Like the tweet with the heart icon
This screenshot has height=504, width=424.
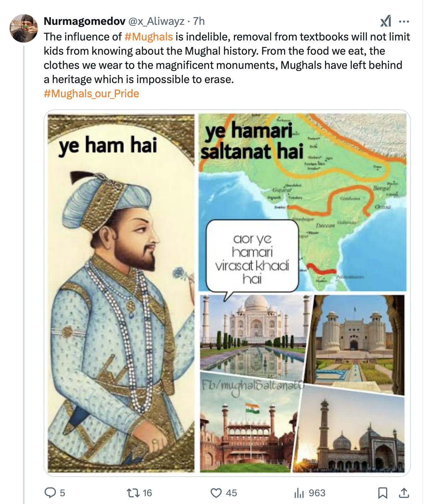tap(216, 493)
